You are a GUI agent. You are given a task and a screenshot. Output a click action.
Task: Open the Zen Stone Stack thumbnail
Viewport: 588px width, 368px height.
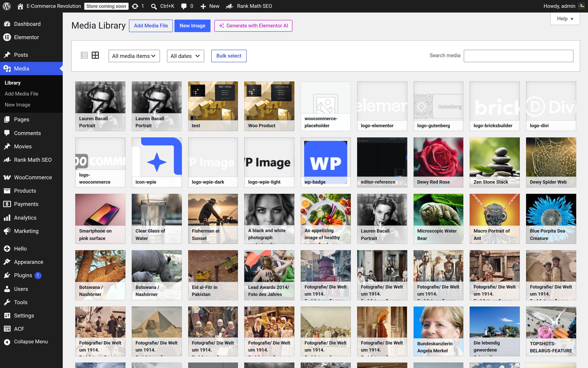click(495, 162)
